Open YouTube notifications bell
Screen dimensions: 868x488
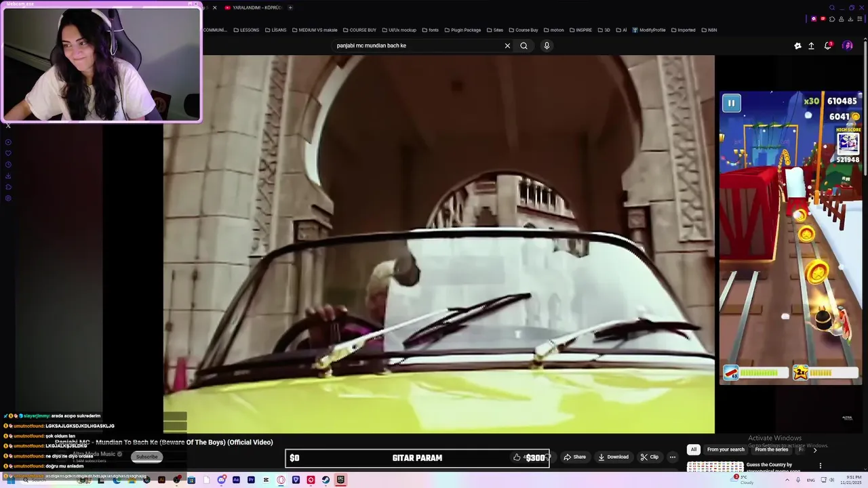pyautogui.click(x=828, y=45)
